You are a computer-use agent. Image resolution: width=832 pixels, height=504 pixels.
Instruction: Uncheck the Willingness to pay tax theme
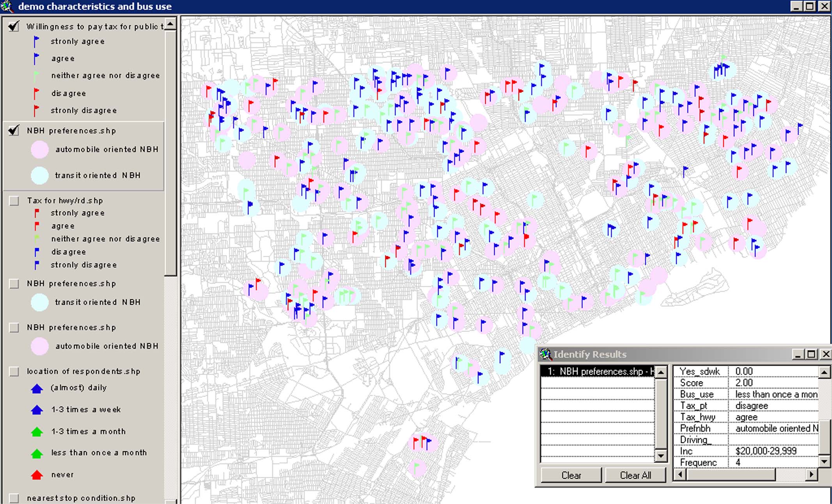point(14,27)
